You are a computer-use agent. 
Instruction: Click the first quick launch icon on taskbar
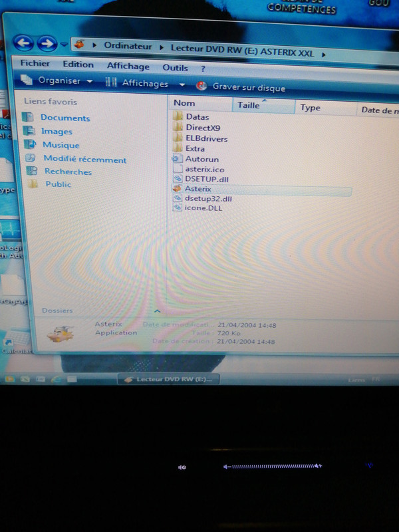(x=9, y=378)
